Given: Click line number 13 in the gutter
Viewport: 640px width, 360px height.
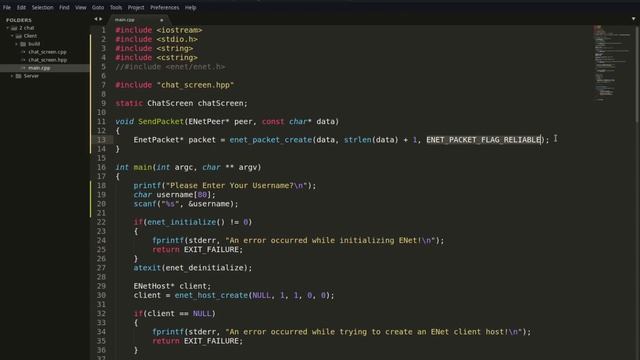Looking at the screenshot, I should point(101,140).
